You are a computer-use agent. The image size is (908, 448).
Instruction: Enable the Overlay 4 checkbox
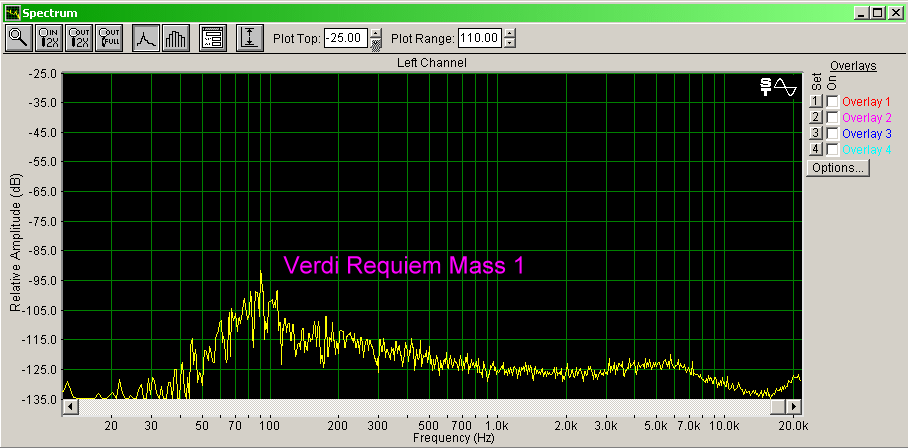tap(832, 150)
